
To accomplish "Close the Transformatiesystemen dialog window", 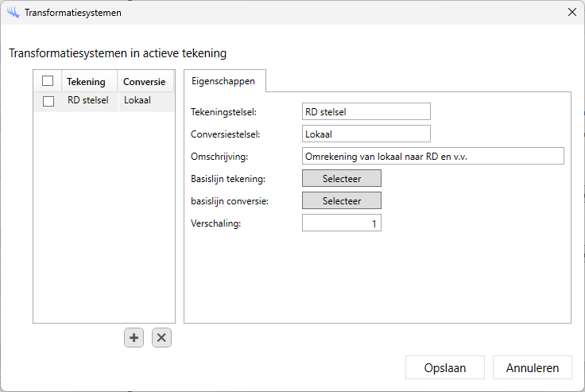I will point(571,13).
